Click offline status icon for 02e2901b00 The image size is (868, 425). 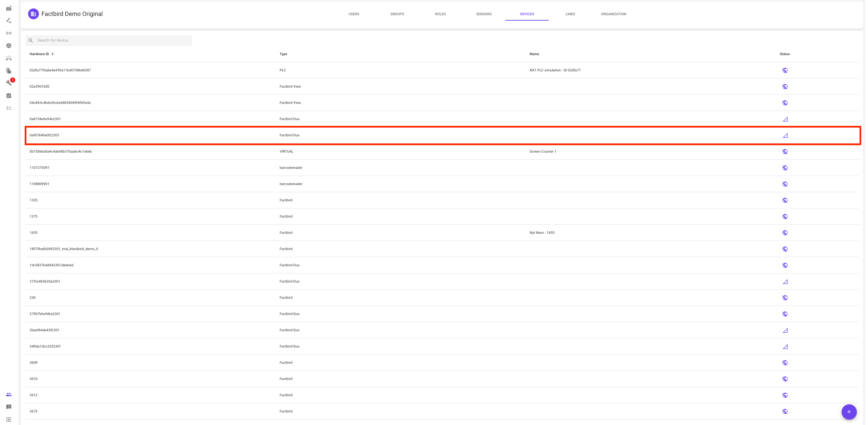785,87
